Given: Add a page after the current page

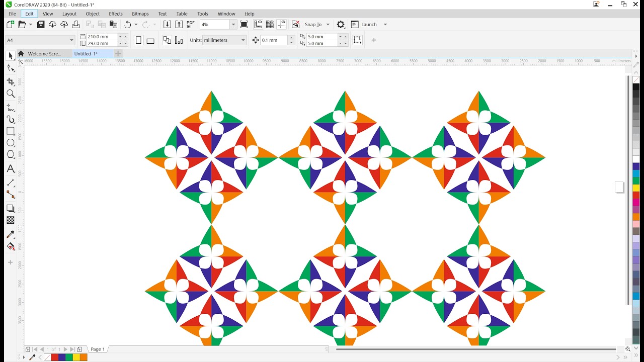Looking at the screenshot, I should click(79, 349).
